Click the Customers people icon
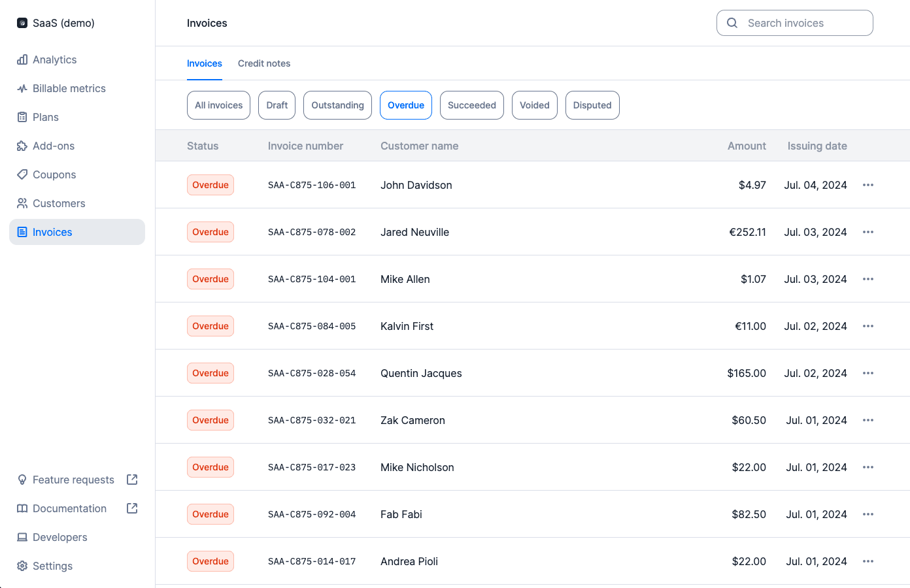910x588 pixels. (x=22, y=203)
